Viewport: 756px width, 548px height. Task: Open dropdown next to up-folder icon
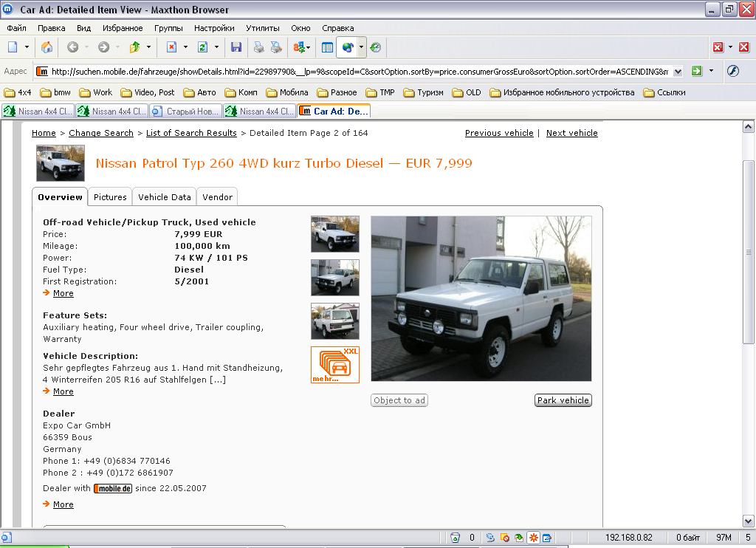(148, 47)
